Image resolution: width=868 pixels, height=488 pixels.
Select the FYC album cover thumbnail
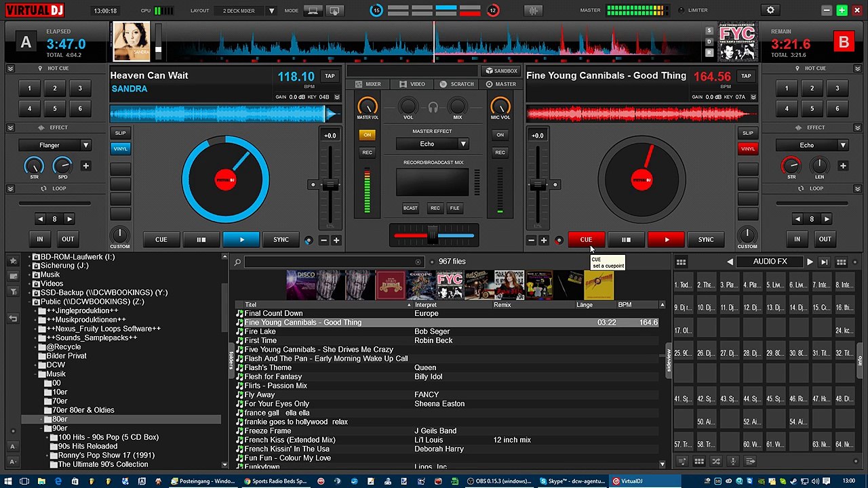tap(450, 285)
